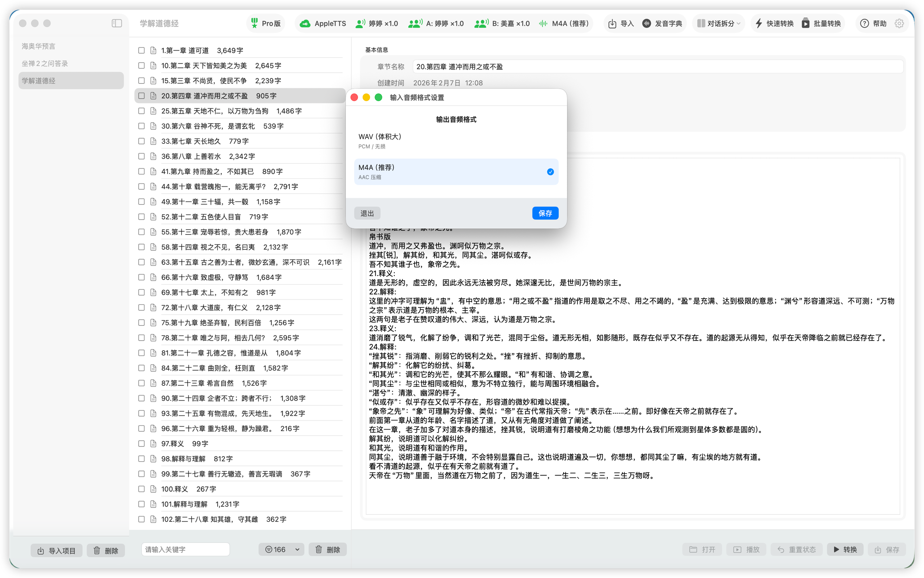
Task: Open the 帮助 help button
Action: (873, 24)
